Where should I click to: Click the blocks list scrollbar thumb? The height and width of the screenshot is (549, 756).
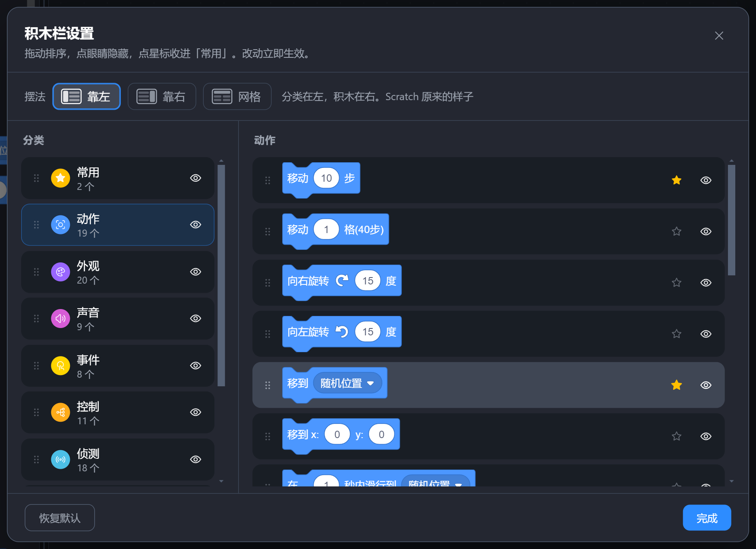[x=731, y=220]
